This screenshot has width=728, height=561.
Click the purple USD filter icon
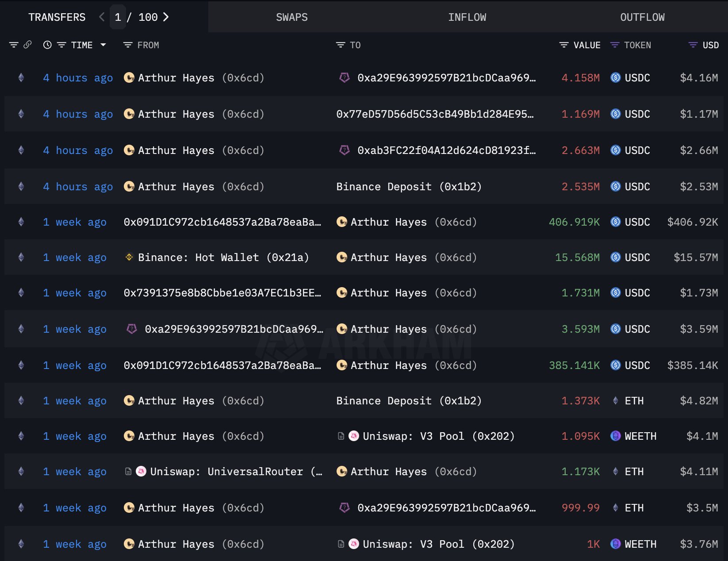(693, 45)
